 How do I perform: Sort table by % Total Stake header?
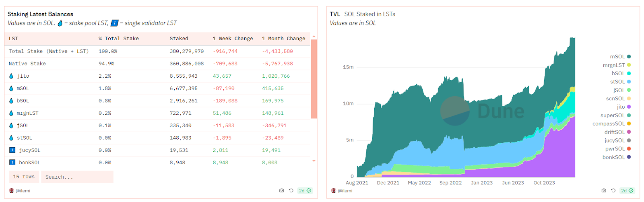click(118, 39)
